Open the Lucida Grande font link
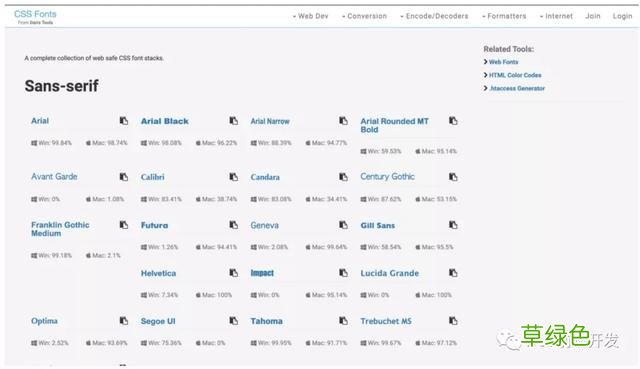The image size is (640, 369). (x=389, y=273)
